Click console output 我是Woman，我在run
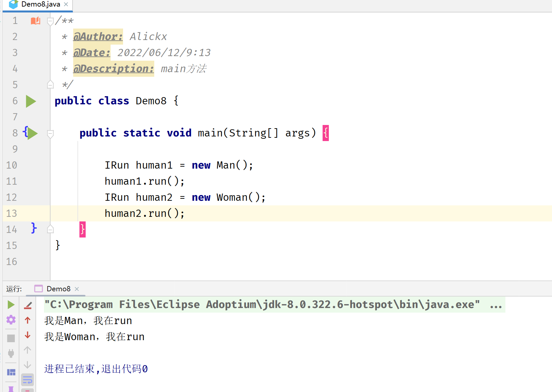The width and height of the screenshot is (552, 392). 94,337
